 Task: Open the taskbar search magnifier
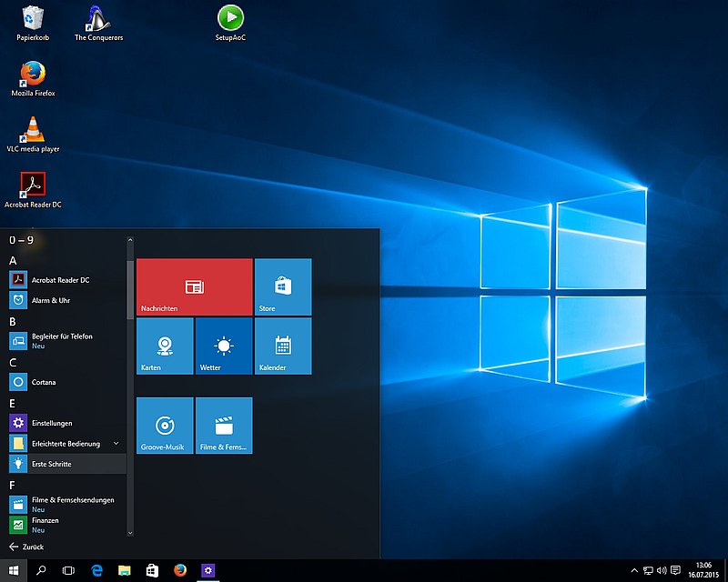tap(41, 570)
